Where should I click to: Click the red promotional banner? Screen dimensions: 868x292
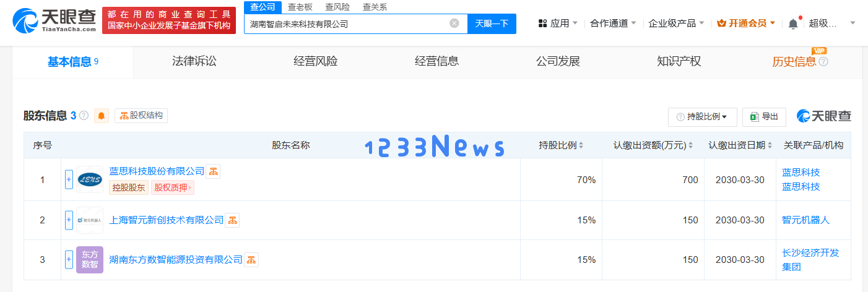169,20
